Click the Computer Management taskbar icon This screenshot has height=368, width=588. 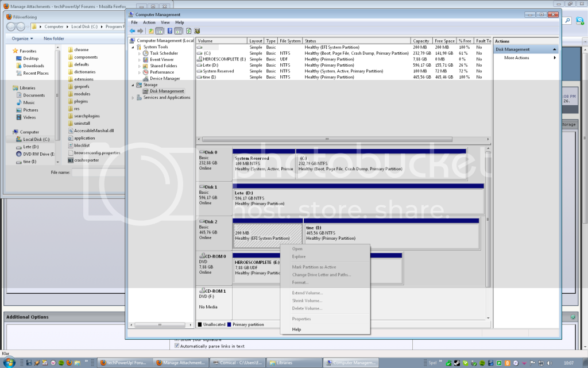click(351, 363)
